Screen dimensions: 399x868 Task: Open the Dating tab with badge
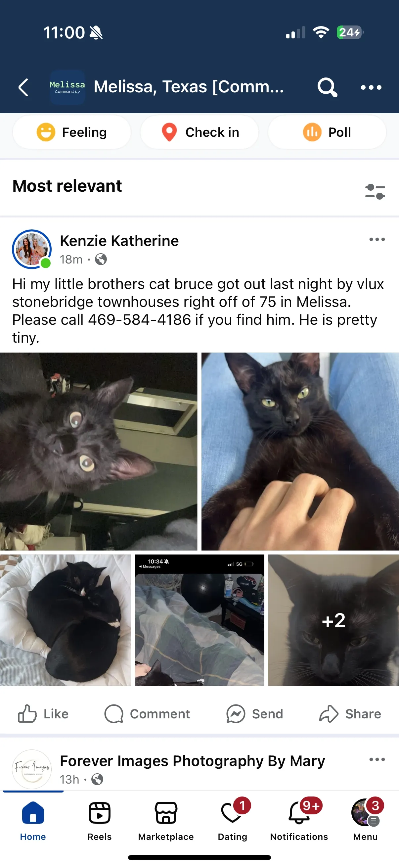pos(233,821)
